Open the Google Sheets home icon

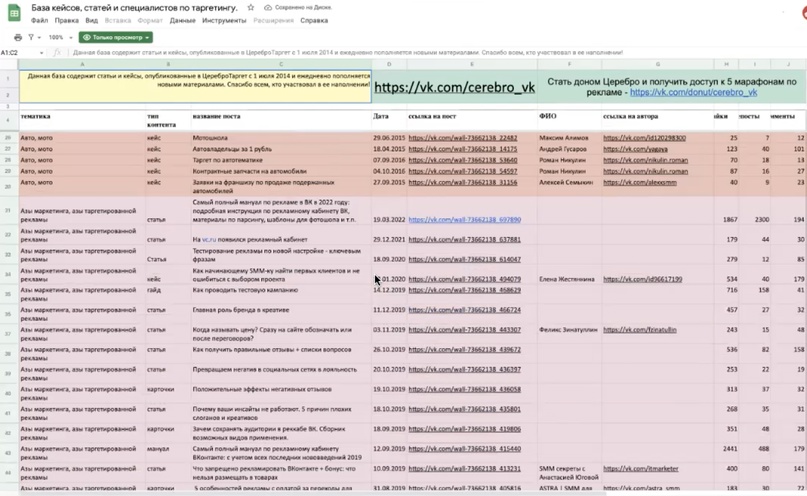(x=14, y=14)
